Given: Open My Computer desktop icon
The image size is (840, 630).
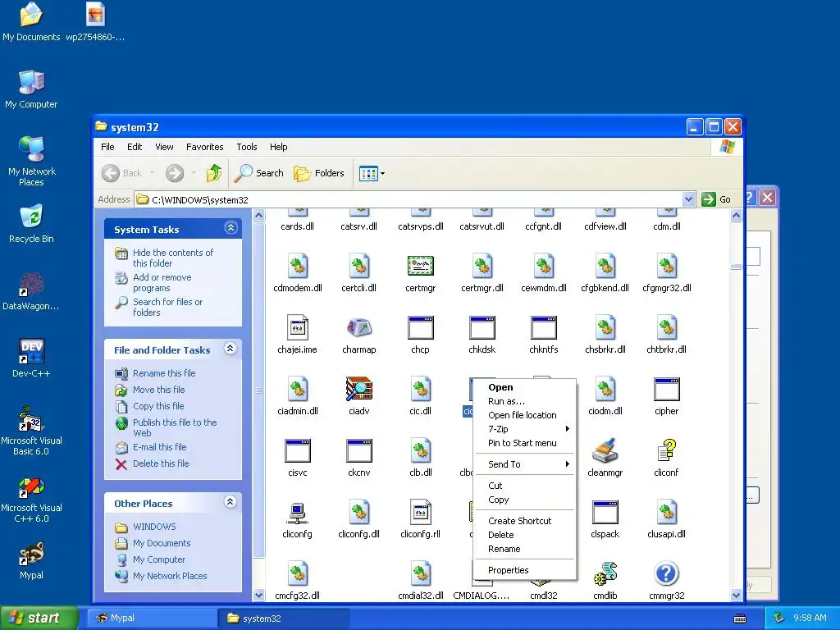Looking at the screenshot, I should (x=31, y=89).
